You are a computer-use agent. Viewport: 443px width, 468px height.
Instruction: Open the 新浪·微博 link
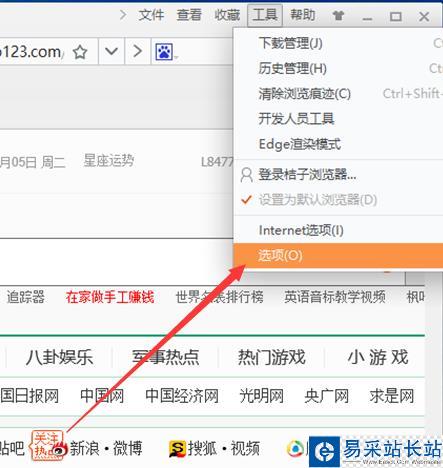point(106,448)
